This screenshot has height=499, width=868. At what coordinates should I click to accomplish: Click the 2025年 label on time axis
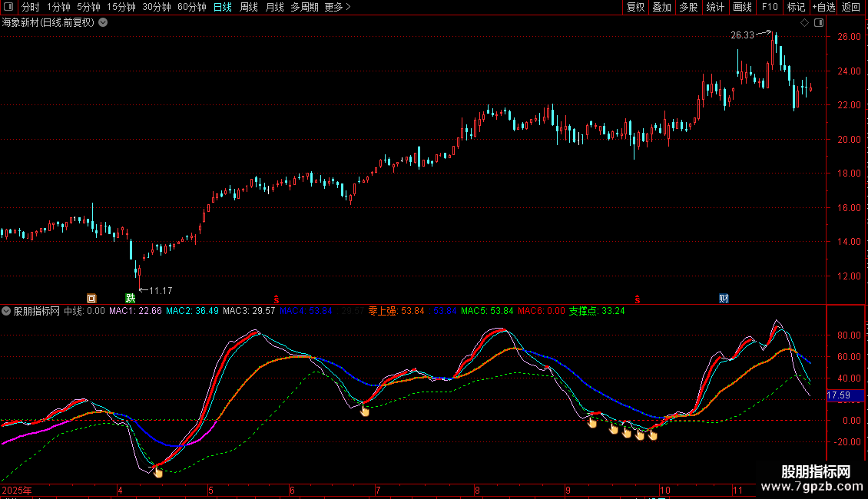coord(17,491)
